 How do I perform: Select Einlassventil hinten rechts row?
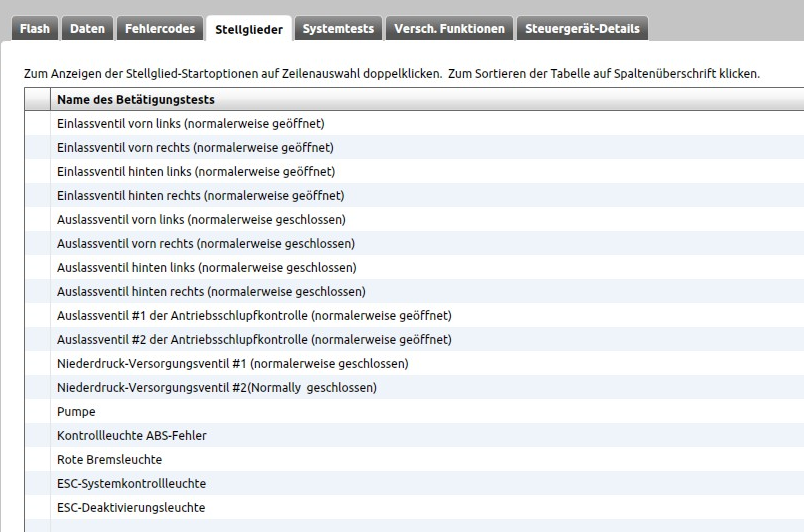200,196
